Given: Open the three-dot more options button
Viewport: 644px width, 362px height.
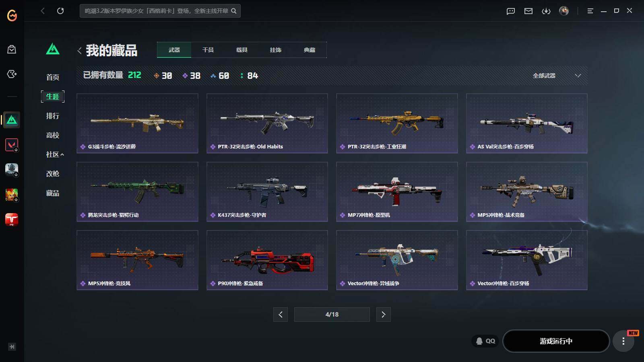Looking at the screenshot, I should tap(623, 341).
